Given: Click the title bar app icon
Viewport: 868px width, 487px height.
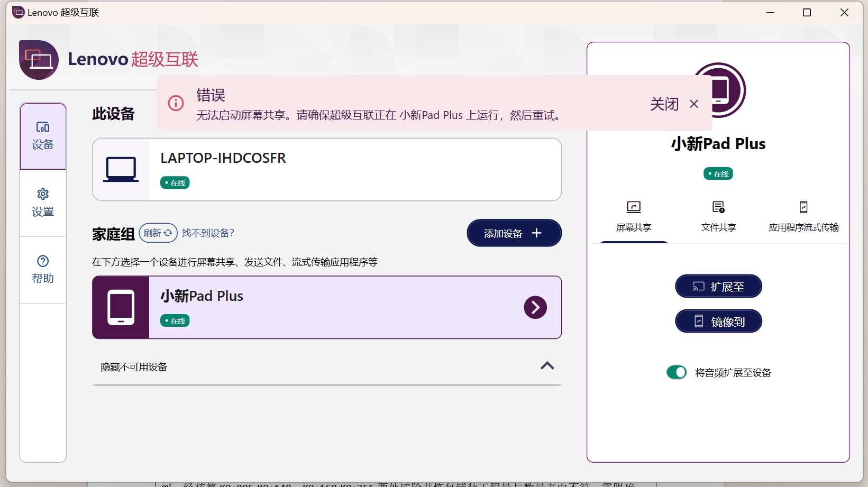Looking at the screenshot, I should pyautogui.click(x=19, y=12).
